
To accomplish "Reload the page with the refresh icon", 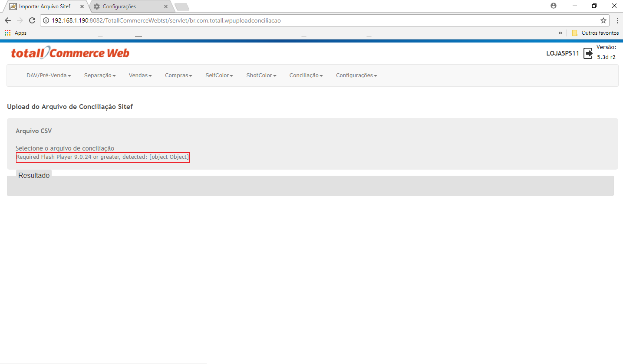I will pyautogui.click(x=32, y=20).
